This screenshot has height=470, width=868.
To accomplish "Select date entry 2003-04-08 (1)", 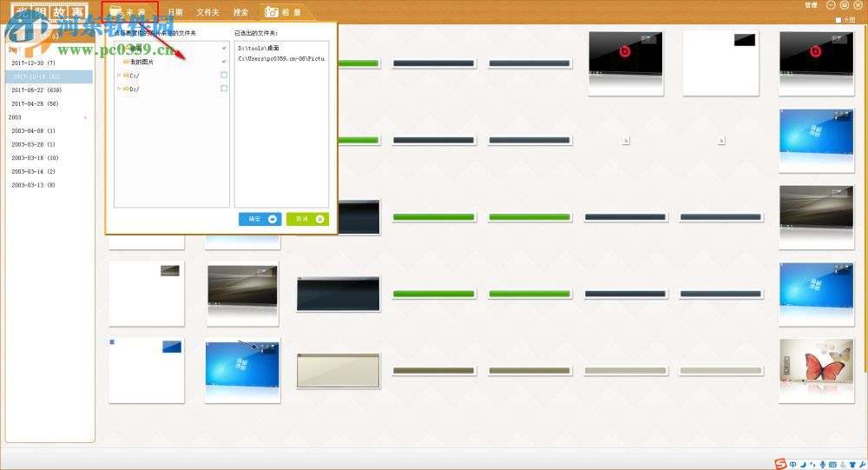I will point(33,131).
